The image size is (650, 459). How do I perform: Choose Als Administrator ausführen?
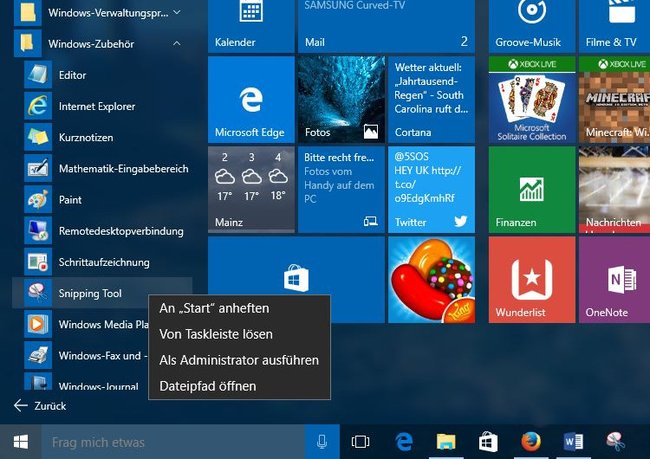pos(239,360)
